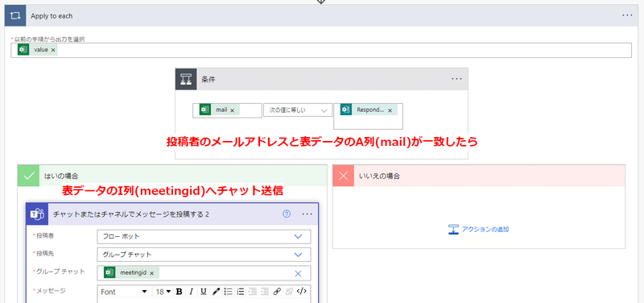Click the Forms icon on the Respond... token
This screenshot has height=303, width=644.
346,110
